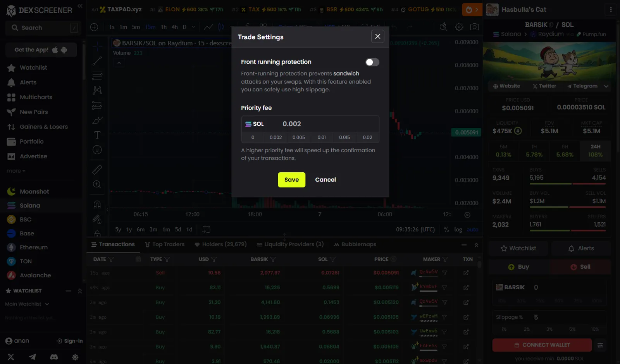Expand the more menu in sidebar
The width and height of the screenshot is (620, 364).
16,171
